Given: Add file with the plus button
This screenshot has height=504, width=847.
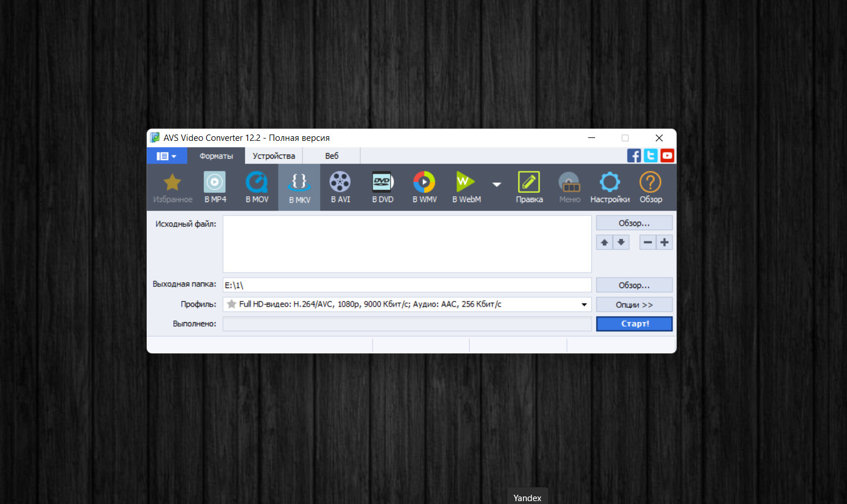Looking at the screenshot, I should click(664, 242).
